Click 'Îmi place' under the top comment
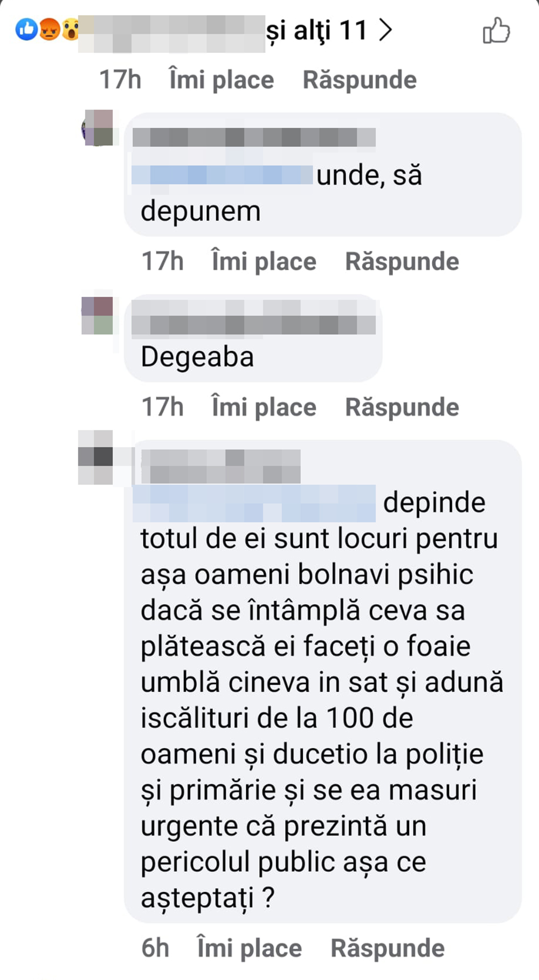Image resolution: width=539 pixels, height=980 pixels. (x=222, y=80)
